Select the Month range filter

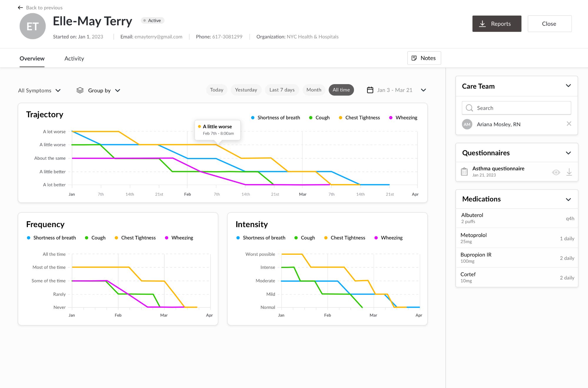point(314,90)
